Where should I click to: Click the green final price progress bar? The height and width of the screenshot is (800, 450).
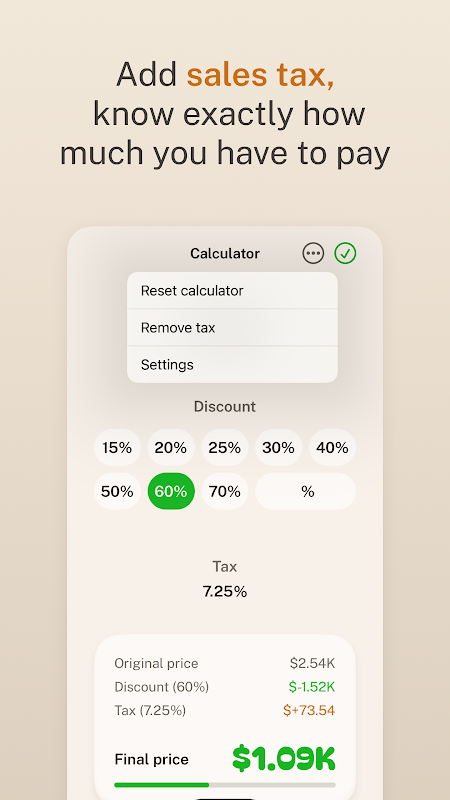pyautogui.click(x=225, y=785)
